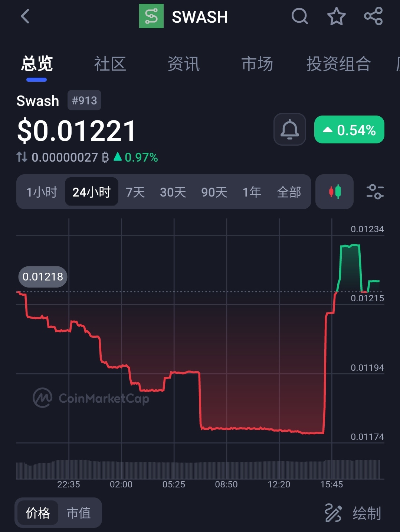Tap the Swash coin name
400x532 pixels.
click(x=38, y=101)
